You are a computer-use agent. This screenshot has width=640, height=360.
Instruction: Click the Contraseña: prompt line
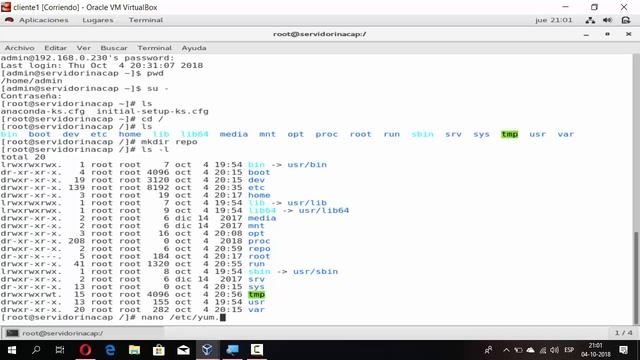(31, 96)
